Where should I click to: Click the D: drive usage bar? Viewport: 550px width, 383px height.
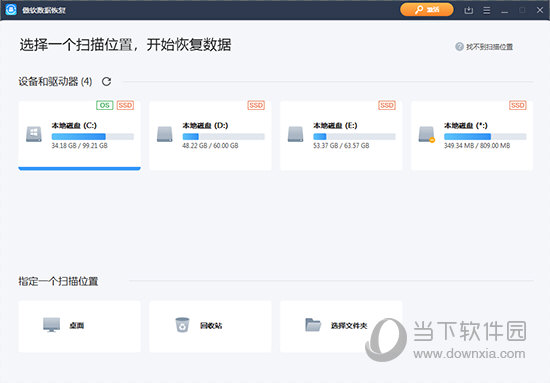[223, 136]
